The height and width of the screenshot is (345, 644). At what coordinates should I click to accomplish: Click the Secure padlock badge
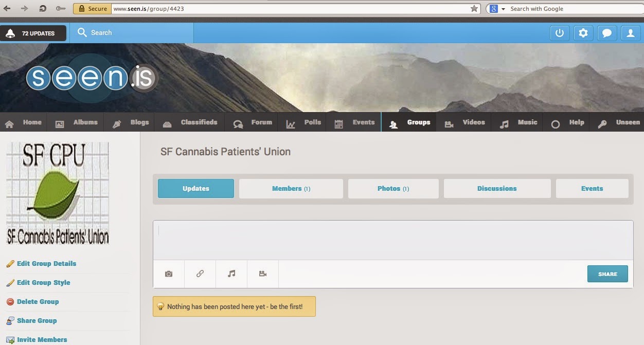[x=92, y=9]
